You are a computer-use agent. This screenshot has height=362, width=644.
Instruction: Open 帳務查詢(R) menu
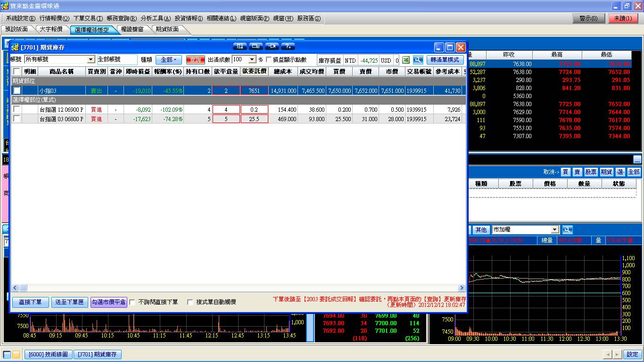tap(122, 18)
